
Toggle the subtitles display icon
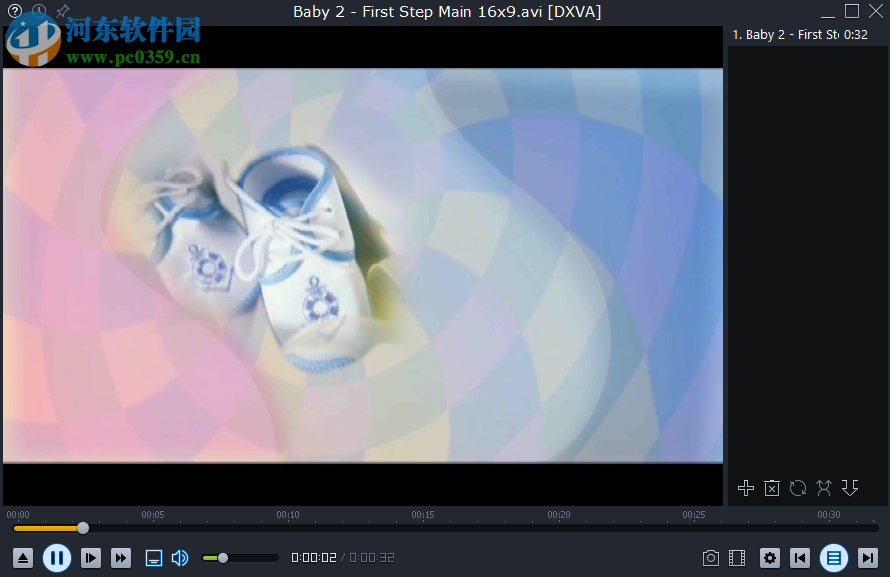tap(154, 558)
